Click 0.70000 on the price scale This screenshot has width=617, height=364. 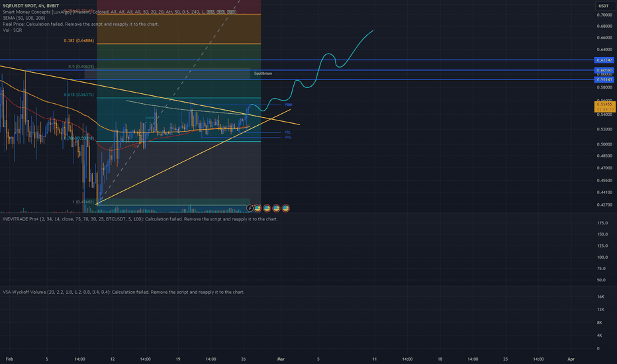[x=604, y=15]
